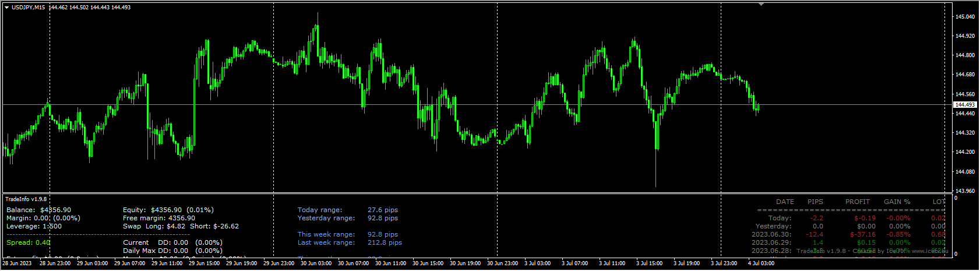
Task: Click the 4 Jul 03:00 time axis label
Action: 761,263
